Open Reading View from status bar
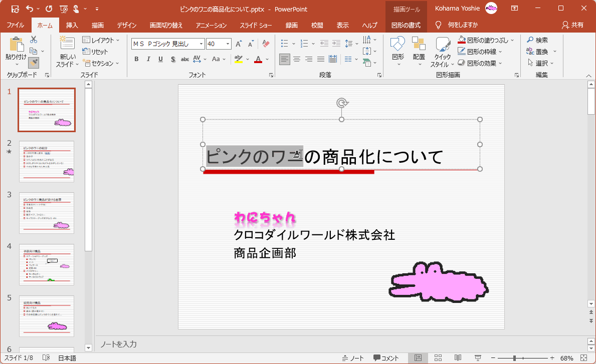Screen dimensions: 596x364 click(x=458, y=358)
